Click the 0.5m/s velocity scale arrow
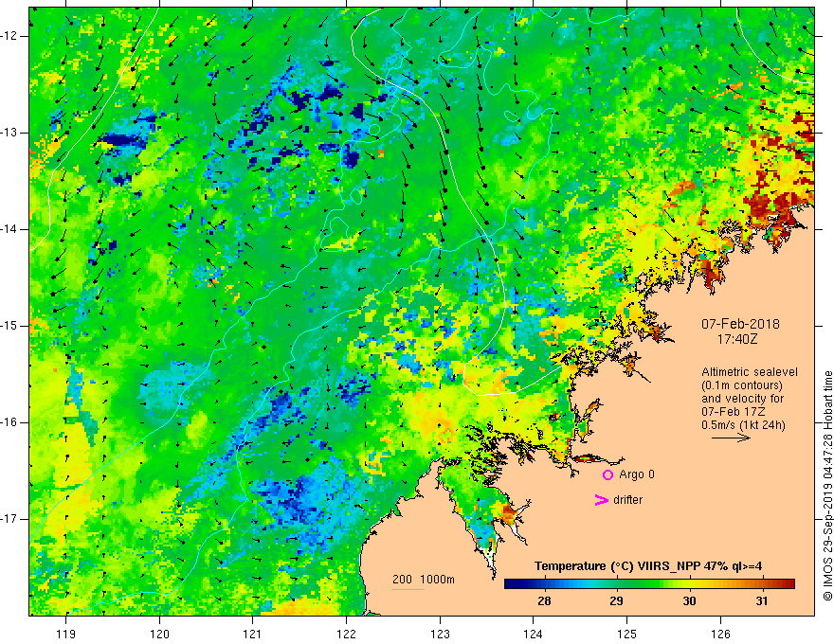834x644 pixels. tap(731, 438)
